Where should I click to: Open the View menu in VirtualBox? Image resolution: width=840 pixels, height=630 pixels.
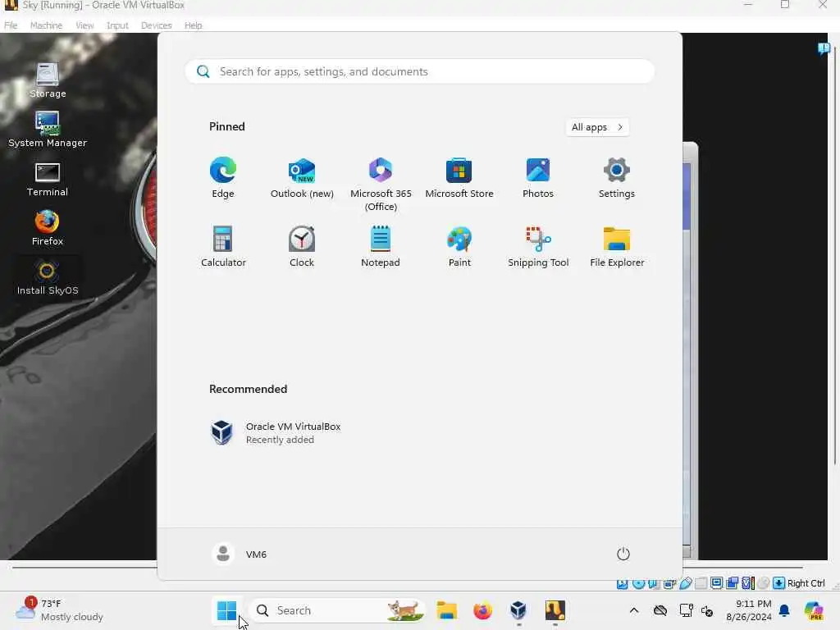coord(84,25)
